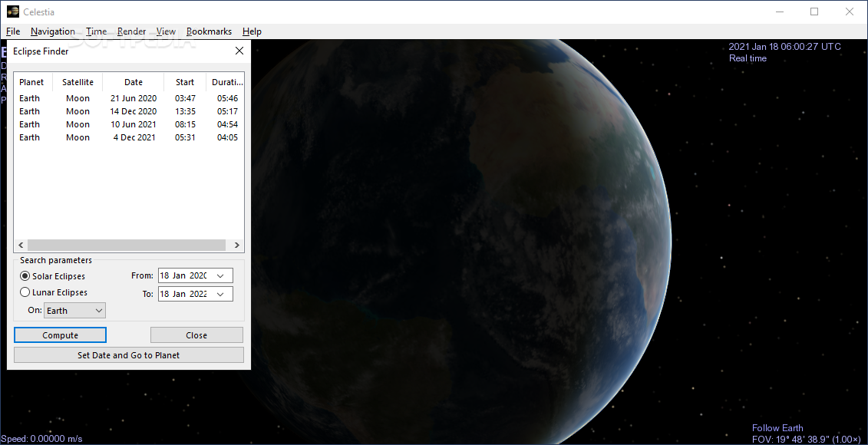Click the Close button in Eclipse Finder
Screen dimensions: 868x445
(196, 335)
